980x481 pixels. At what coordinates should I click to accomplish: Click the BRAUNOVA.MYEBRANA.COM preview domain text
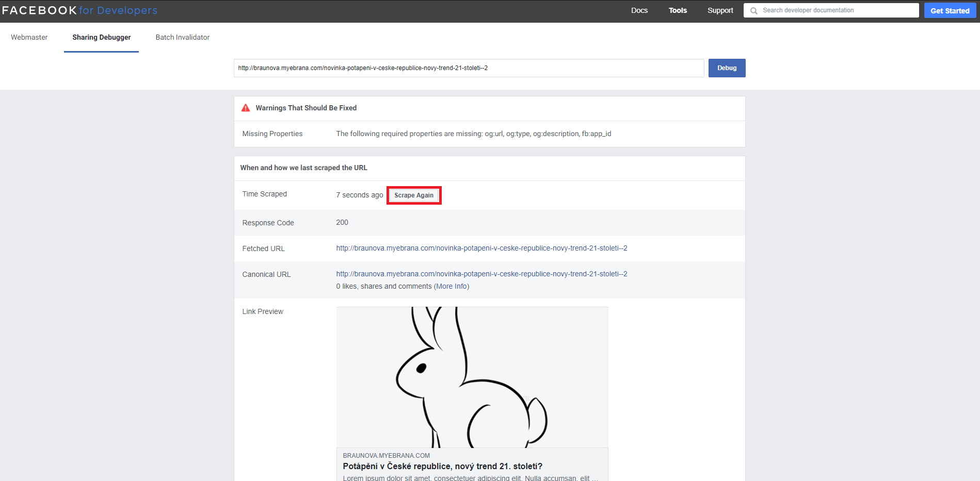pos(386,456)
